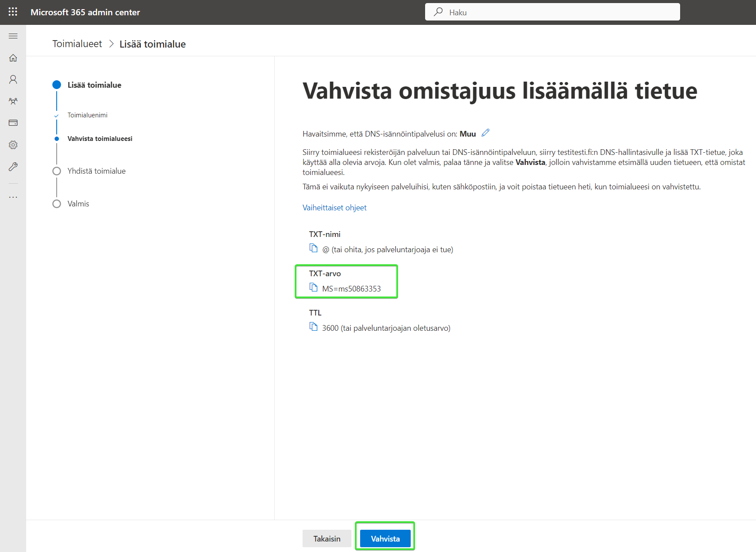Image resolution: width=756 pixels, height=552 pixels.
Task: Open Users icon in sidebar
Action: (x=13, y=79)
